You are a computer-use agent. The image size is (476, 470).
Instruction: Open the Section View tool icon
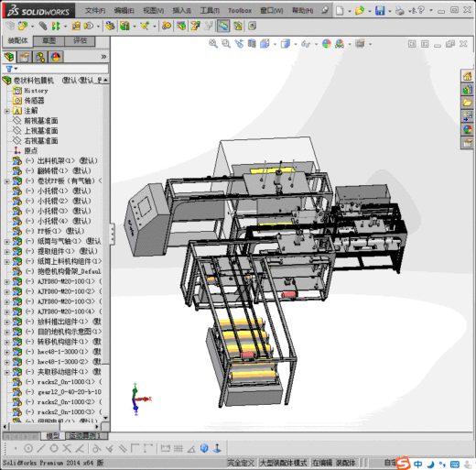252,44
